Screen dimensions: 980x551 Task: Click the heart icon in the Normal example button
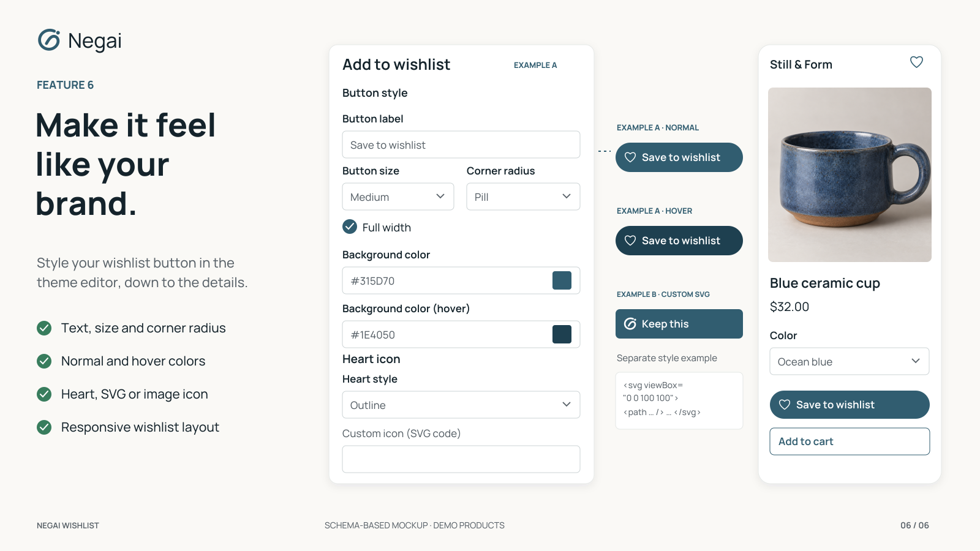click(630, 157)
